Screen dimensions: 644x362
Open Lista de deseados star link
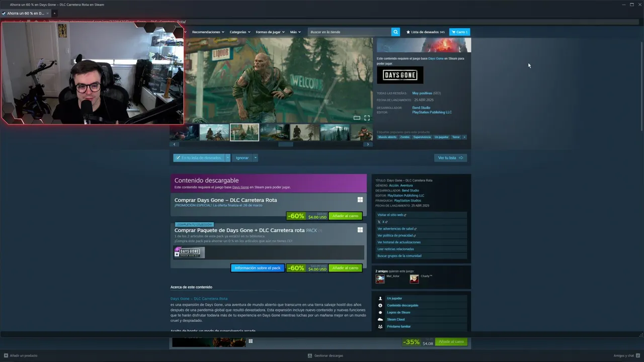click(426, 32)
